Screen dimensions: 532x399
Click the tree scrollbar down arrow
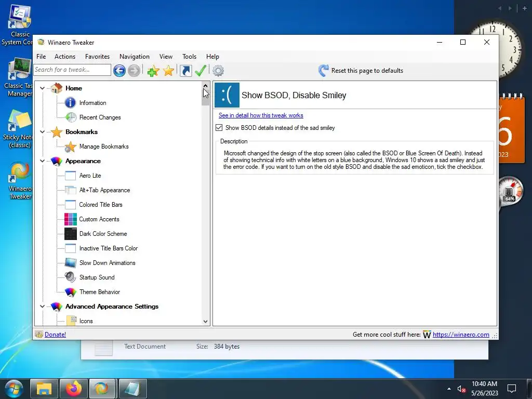pos(205,321)
